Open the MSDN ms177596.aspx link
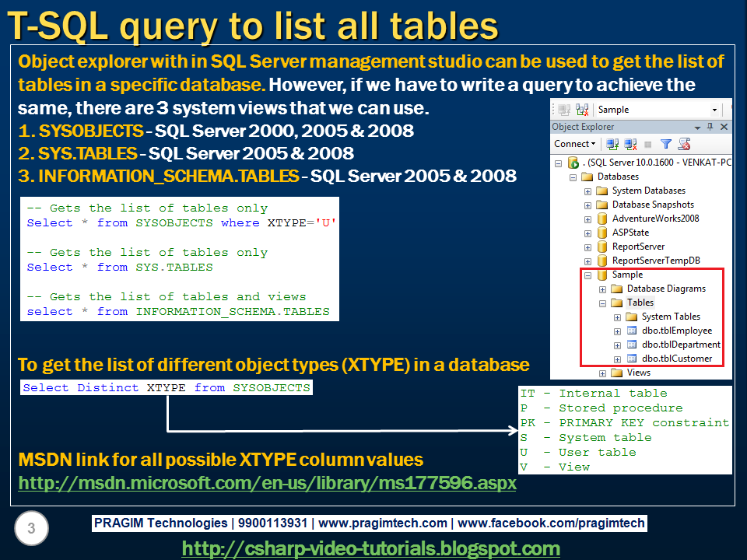747x560 pixels. 267,483
